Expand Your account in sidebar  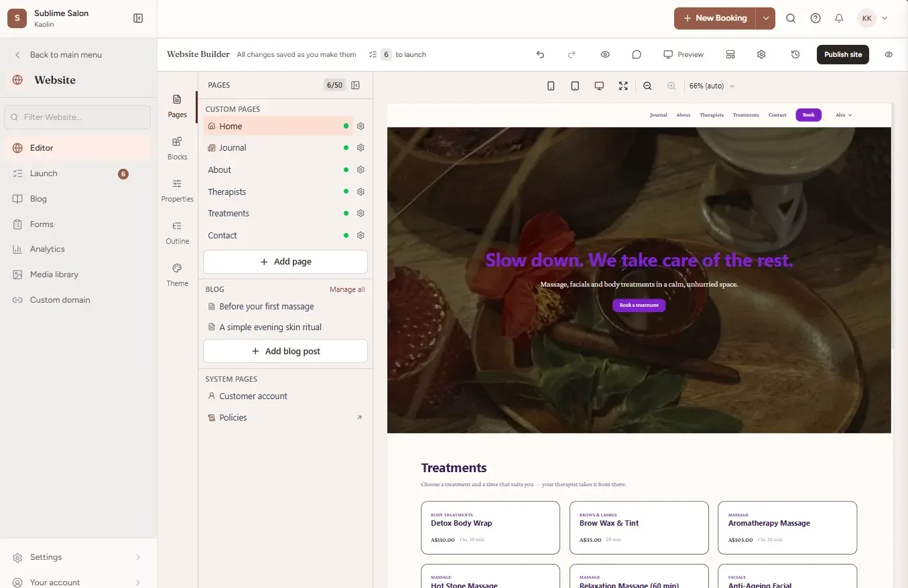click(78, 582)
